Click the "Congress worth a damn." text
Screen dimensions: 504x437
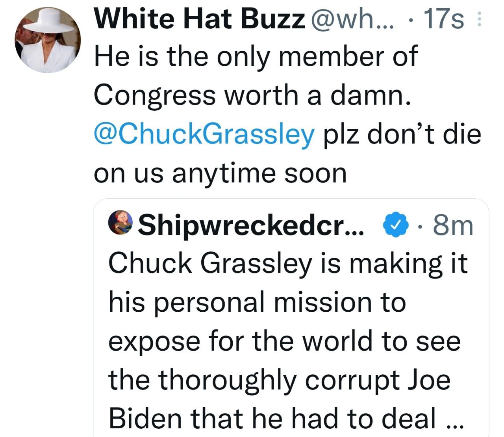253,95
